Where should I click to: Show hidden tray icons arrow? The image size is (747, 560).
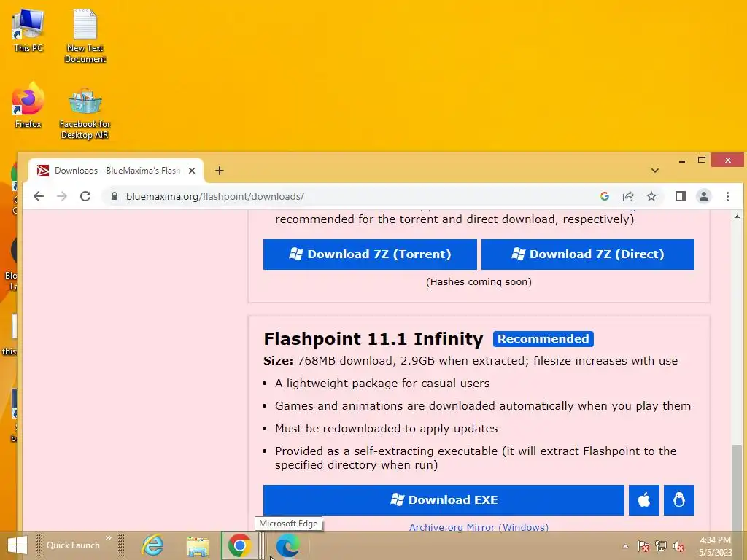[x=625, y=546]
